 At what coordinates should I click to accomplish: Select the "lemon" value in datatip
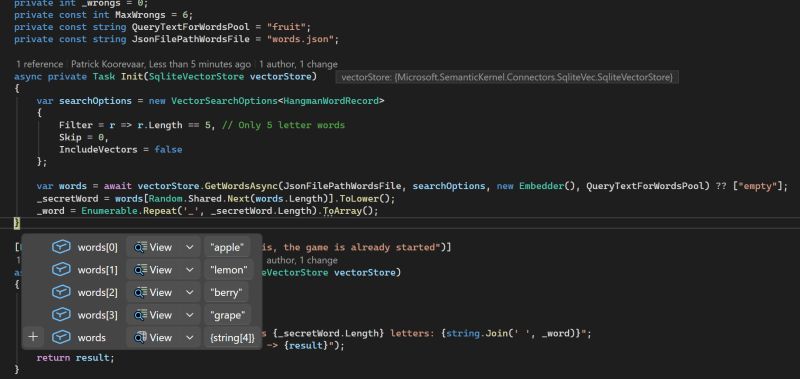(229, 270)
